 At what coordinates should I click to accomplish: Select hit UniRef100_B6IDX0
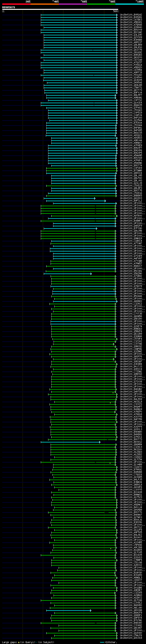click(131, 450)
